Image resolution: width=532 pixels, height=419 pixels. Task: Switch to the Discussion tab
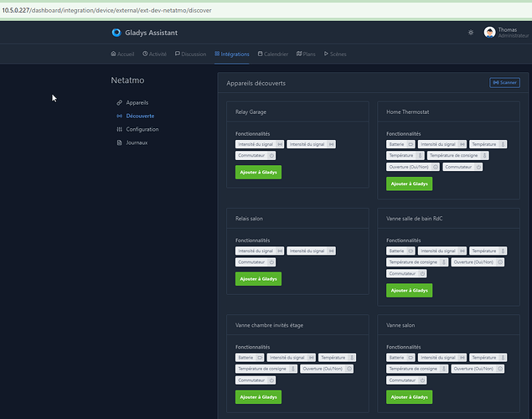tap(191, 54)
